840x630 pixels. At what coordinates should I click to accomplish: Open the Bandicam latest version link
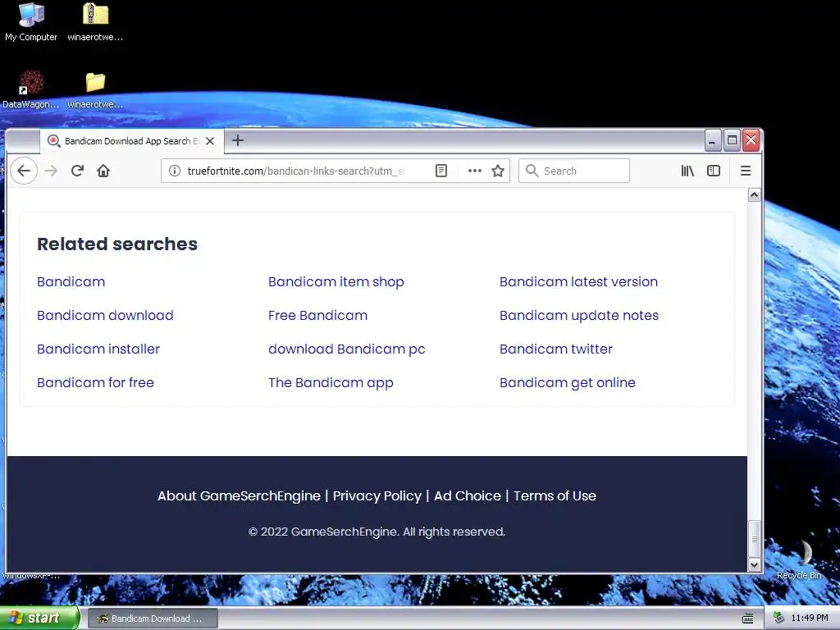pyautogui.click(x=578, y=282)
